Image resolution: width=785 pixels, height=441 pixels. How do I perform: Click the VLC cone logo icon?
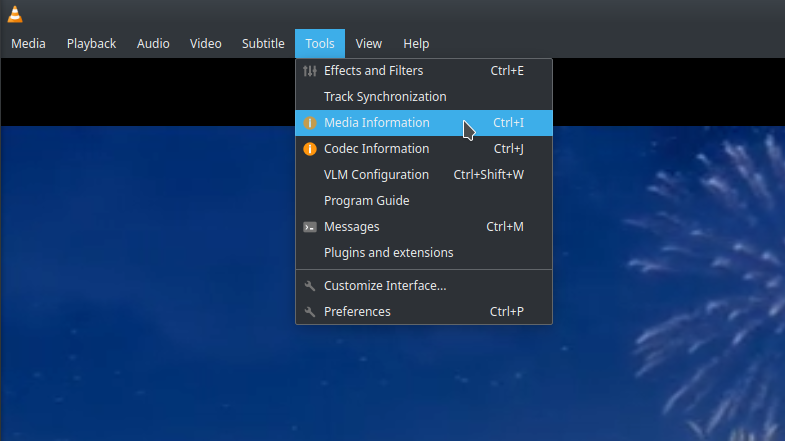pos(15,14)
